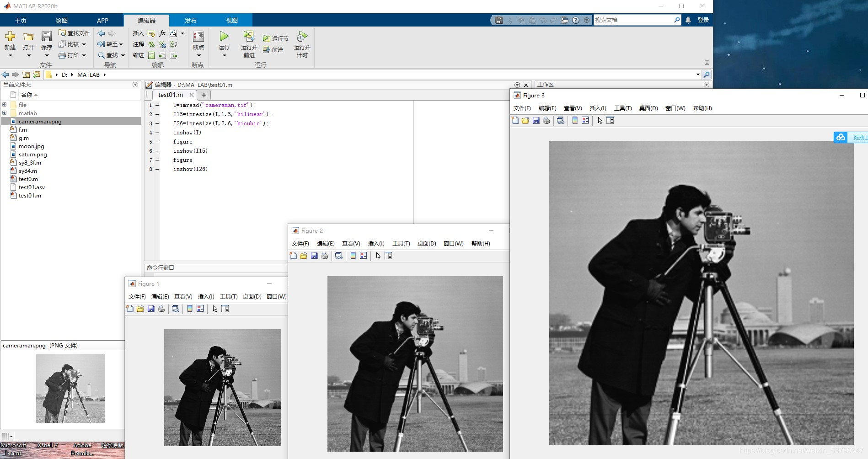Viewport: 868px width, 459px height.
Task: Click the Compare (比较) tool
Action: (69, 44)
